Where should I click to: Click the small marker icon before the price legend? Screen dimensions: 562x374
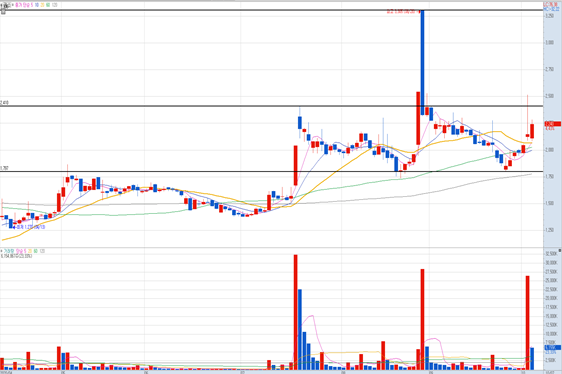[13, 5]
